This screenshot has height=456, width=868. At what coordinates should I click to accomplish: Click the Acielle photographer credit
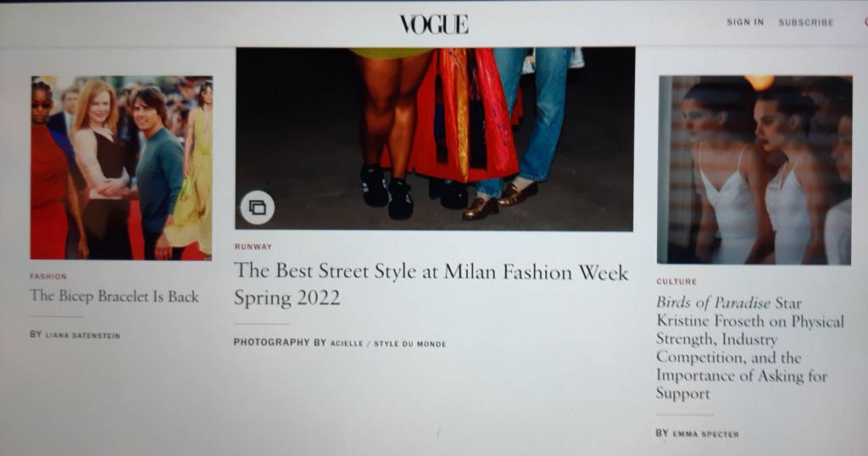347,343
